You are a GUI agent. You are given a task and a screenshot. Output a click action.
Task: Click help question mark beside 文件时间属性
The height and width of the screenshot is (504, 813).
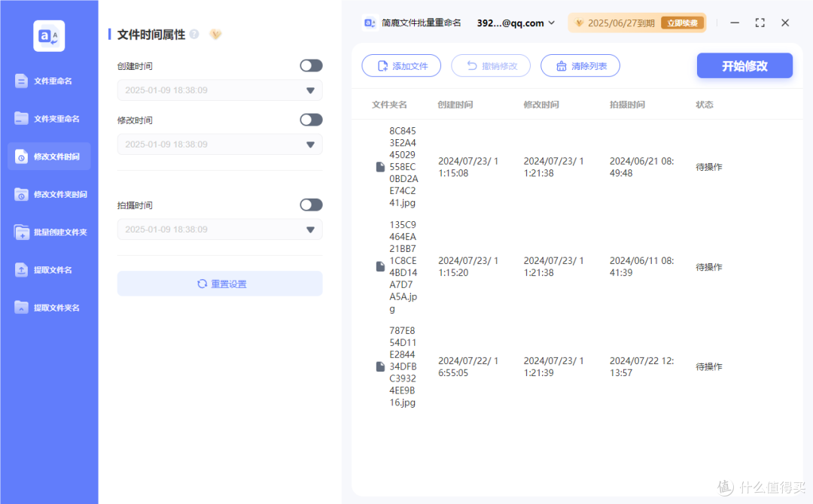click(194, 34)
